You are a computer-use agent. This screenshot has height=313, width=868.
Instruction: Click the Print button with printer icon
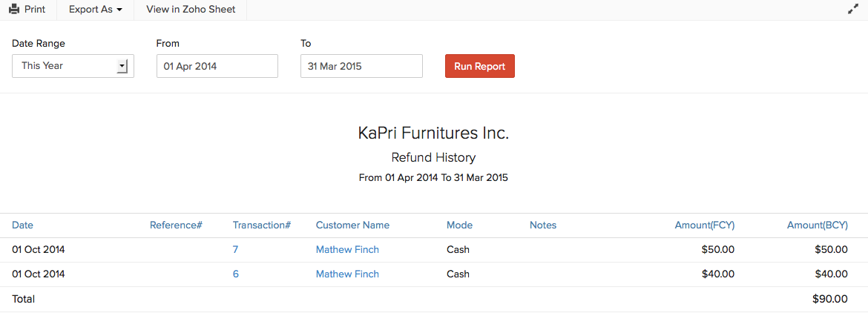(27, 10)
